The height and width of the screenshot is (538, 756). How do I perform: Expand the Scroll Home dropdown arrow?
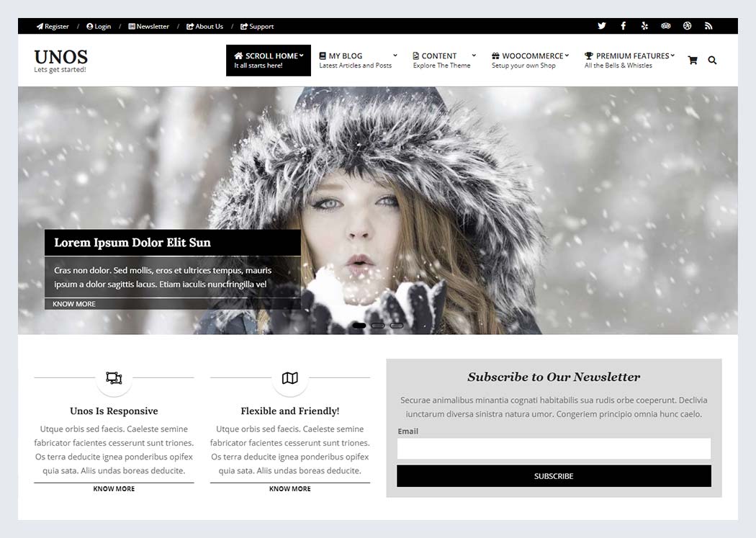(302, 55)
